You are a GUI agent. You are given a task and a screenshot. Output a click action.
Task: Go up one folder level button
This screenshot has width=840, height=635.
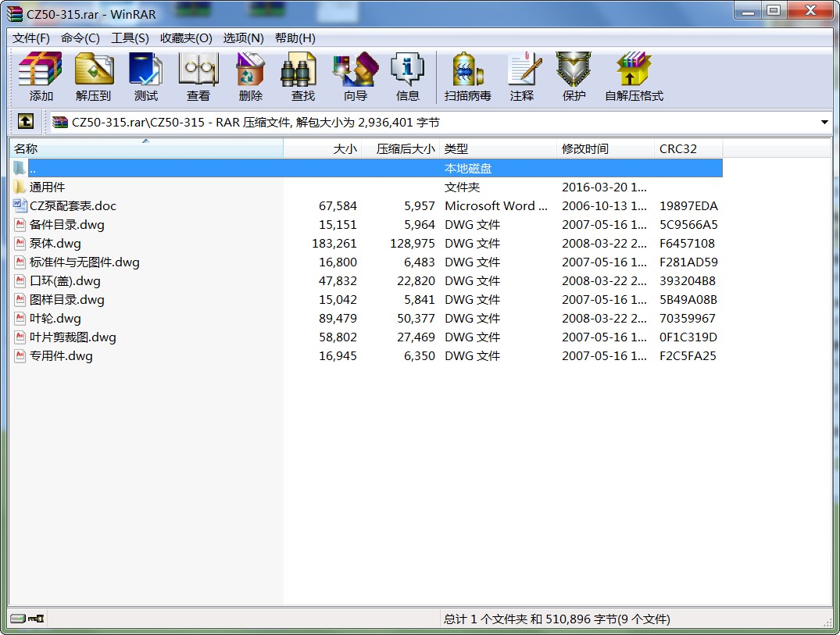coord(26,122)
